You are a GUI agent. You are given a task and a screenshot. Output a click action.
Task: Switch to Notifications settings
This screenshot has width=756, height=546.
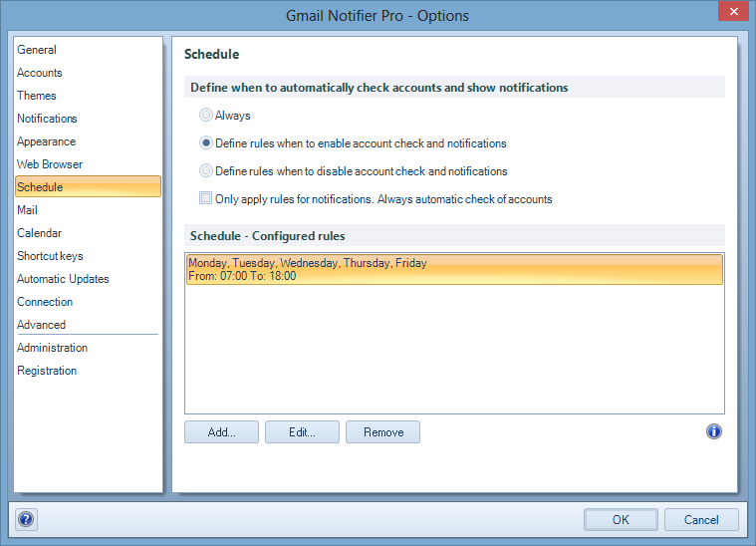tap(47, 119)
